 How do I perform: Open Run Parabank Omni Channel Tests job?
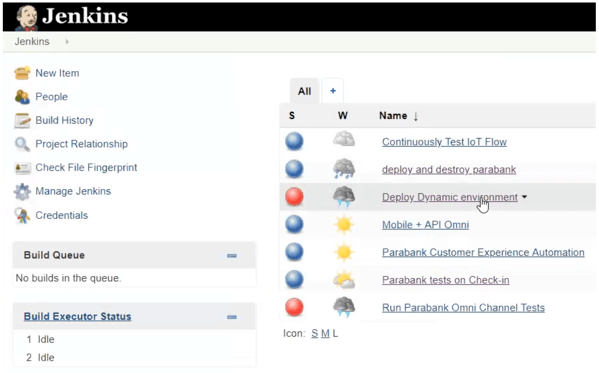point(463,308)
